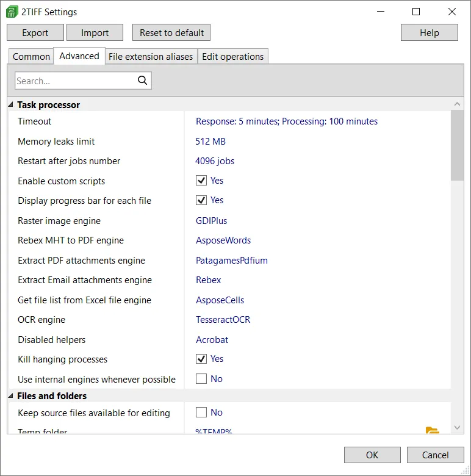Screen dimensions: 471x476
Task: Enable Use internal engines whenever possible
Action: point(201,379)
